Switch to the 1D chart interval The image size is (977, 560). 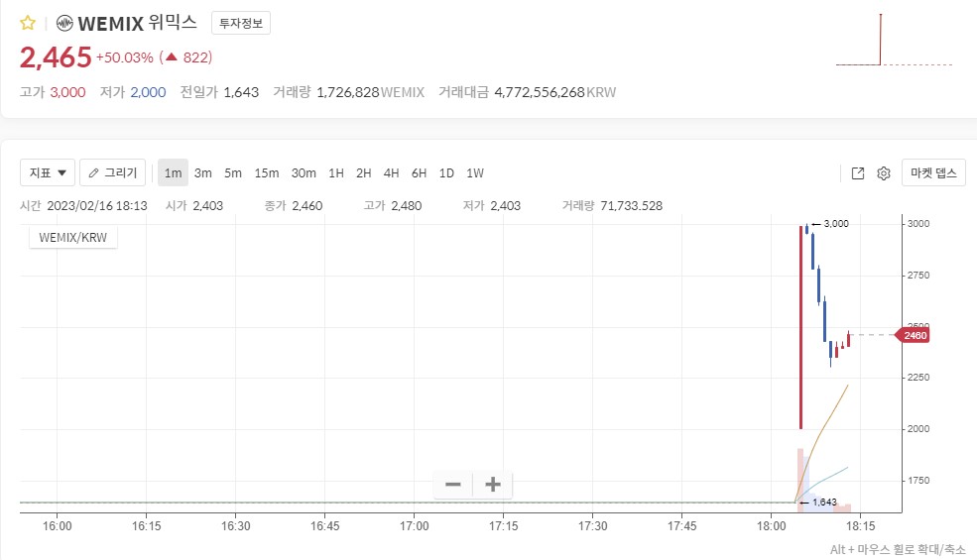(446, 173)
